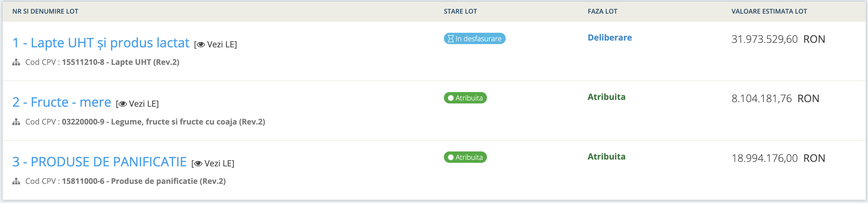Screen dimensions: 868x203
Task: Click the 31.973.529,60 RON estimated value
Action: [x=778, y=39]
